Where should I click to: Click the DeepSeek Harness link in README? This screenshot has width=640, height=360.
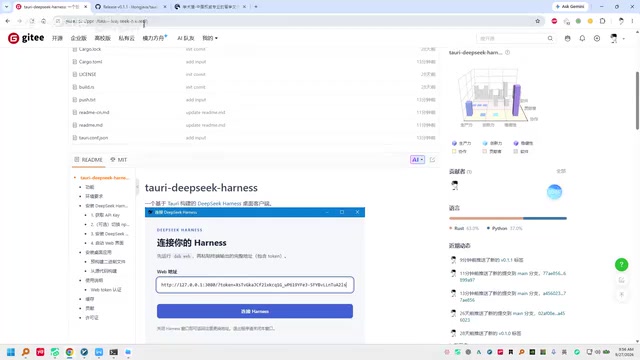click(219, 203)
